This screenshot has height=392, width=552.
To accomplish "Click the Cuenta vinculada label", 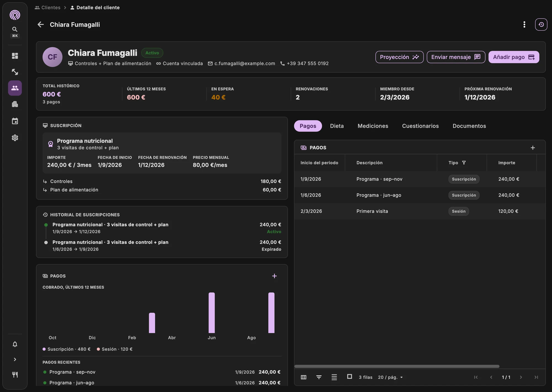I will pyautogui.click(x=179, y=63).
